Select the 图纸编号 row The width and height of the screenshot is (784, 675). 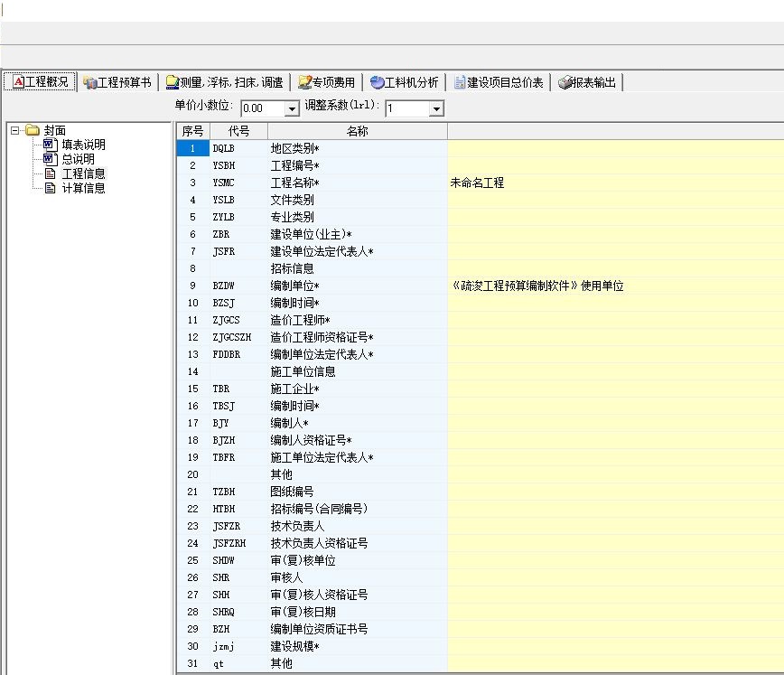[x=480, y=492]
